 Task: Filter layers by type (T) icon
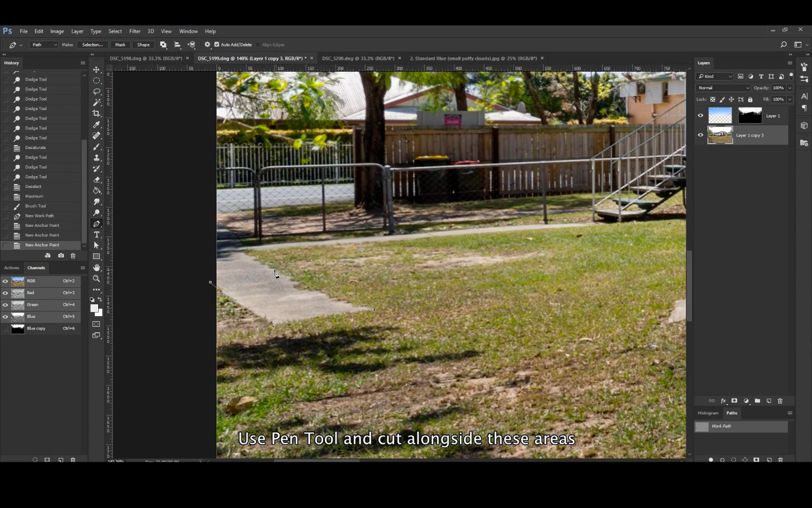coord(761,76)
